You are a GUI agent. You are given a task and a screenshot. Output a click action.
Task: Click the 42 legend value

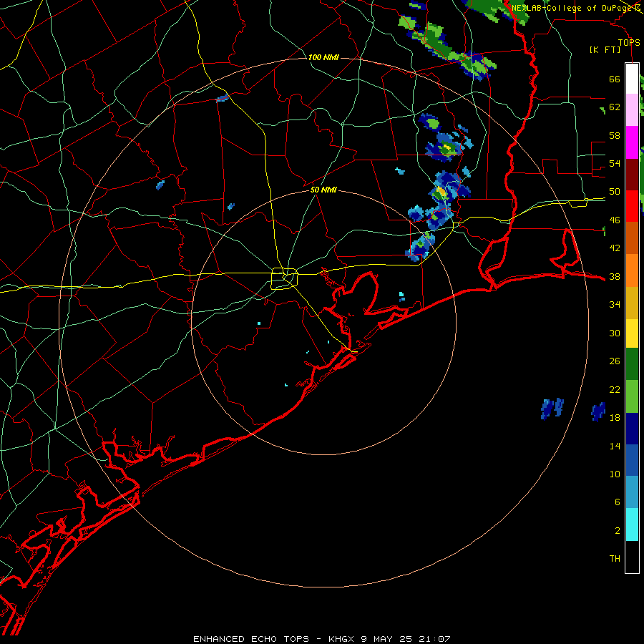(615, 248)
